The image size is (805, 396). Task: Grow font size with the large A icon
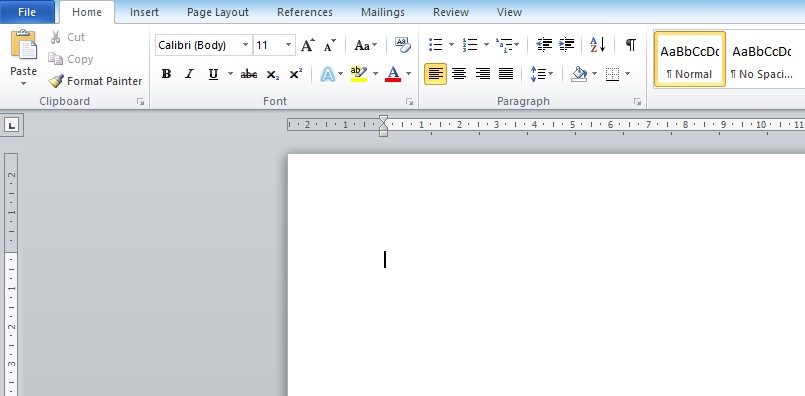tap(308, 45)
